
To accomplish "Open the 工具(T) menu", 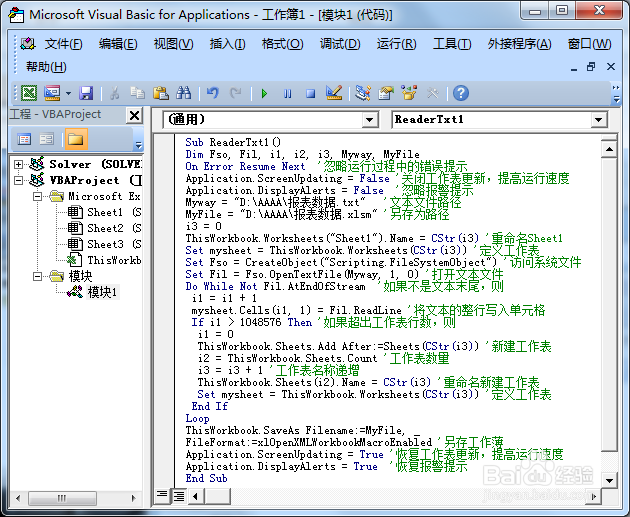I will pos(452,44).
